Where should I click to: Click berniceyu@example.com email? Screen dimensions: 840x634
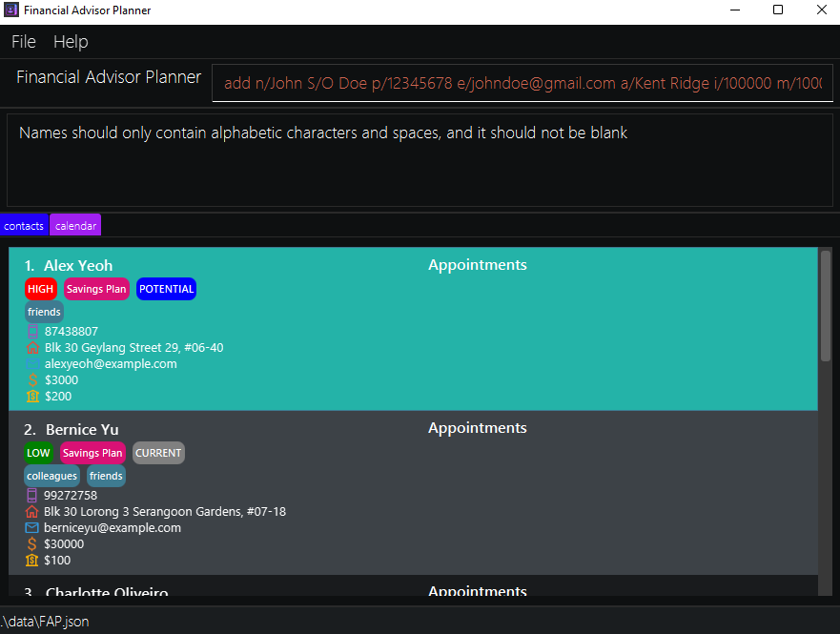(x=113, y=528)
